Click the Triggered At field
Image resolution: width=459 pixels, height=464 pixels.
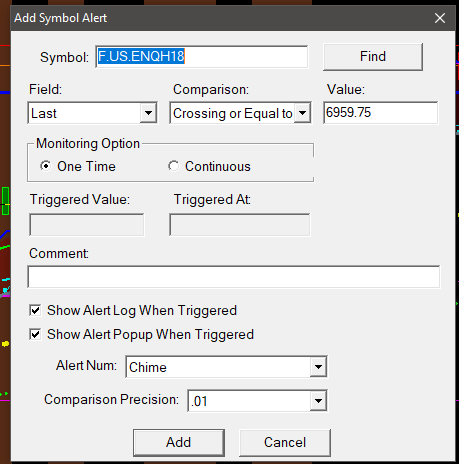[240, 225]
